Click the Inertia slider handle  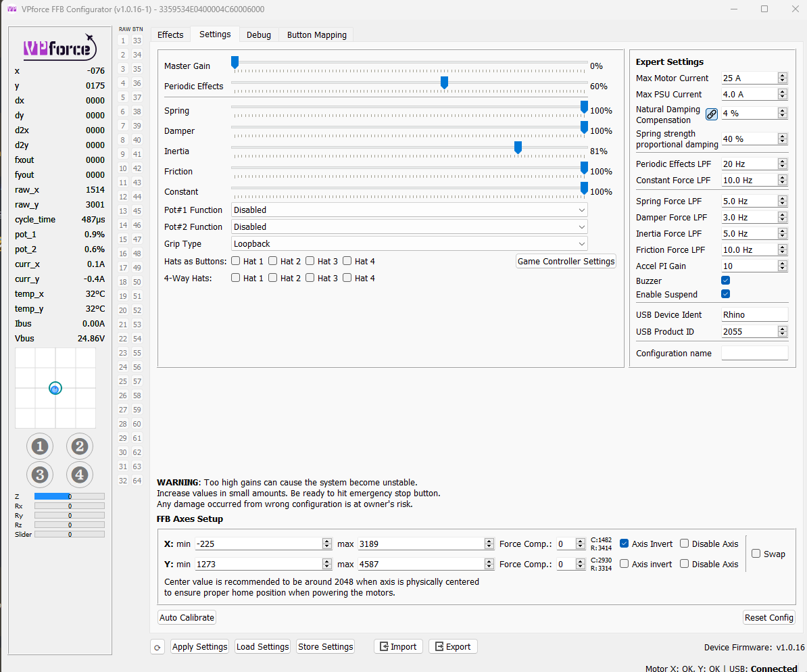(518, 148)
